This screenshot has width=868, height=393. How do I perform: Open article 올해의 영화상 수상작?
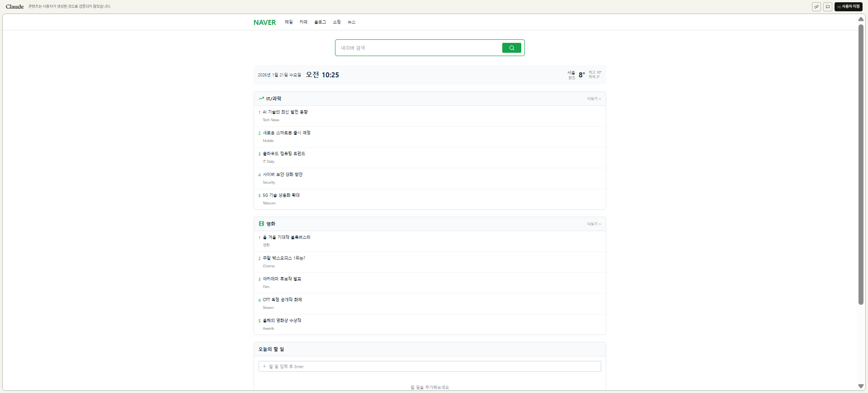pos(282,321)
